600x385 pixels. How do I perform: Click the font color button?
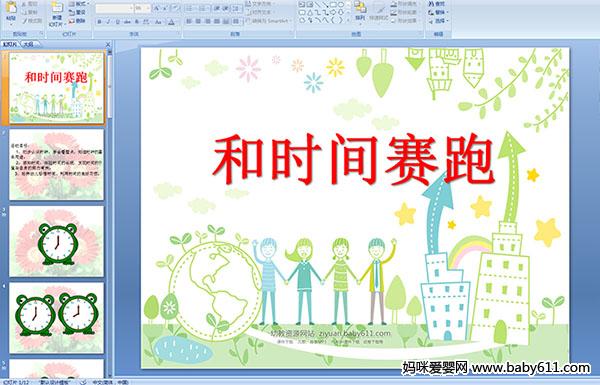171,22
